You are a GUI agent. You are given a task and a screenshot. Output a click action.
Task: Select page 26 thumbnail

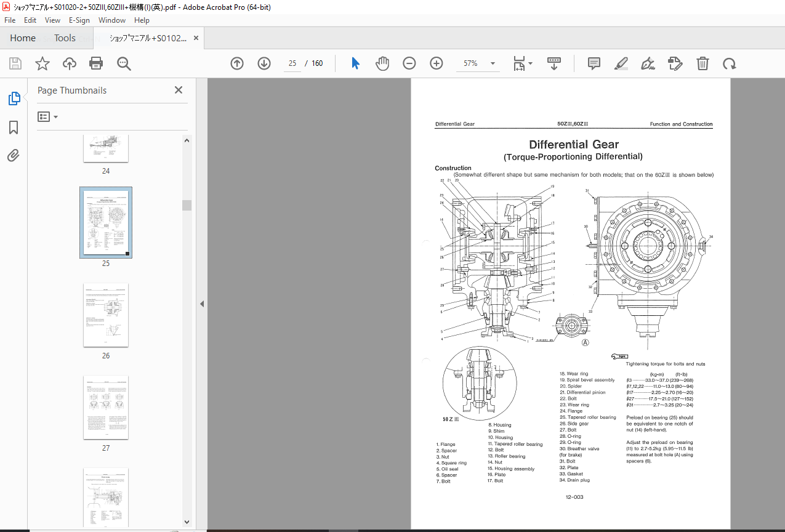(106, 315)
